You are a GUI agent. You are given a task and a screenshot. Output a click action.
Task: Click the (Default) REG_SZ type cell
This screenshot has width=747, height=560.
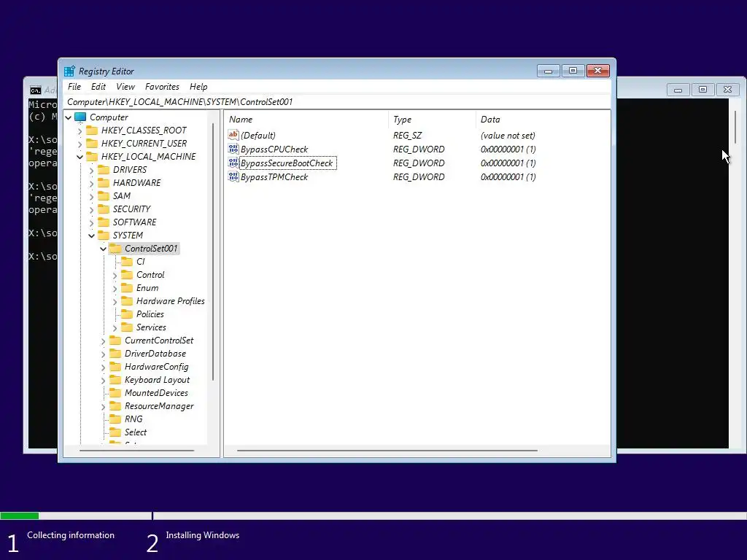[407, 135]
